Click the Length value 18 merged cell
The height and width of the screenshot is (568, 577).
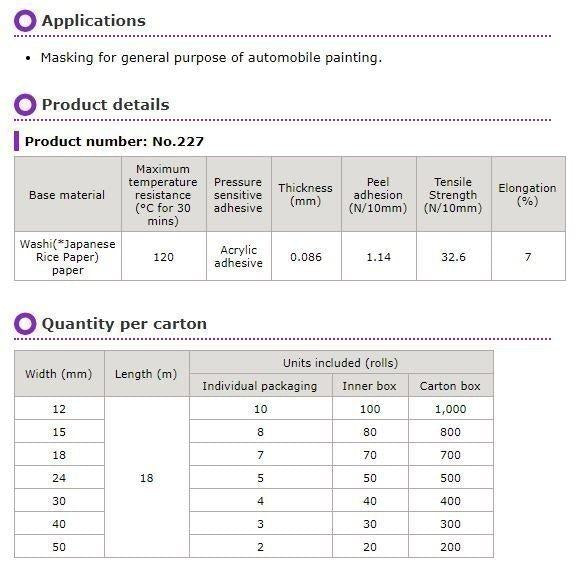(x=147, y=478)
